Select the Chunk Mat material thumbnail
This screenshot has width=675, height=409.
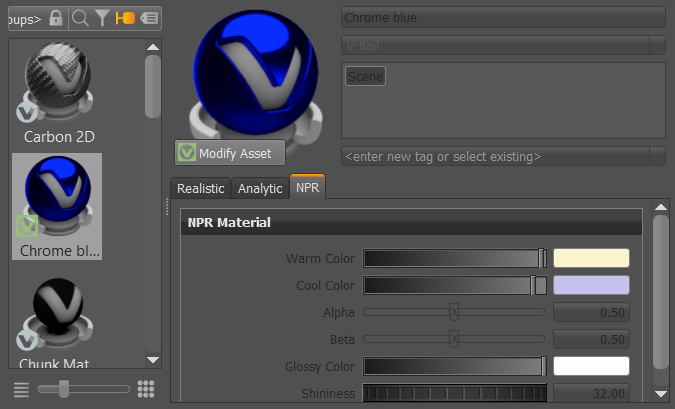[x=58, y=313]
